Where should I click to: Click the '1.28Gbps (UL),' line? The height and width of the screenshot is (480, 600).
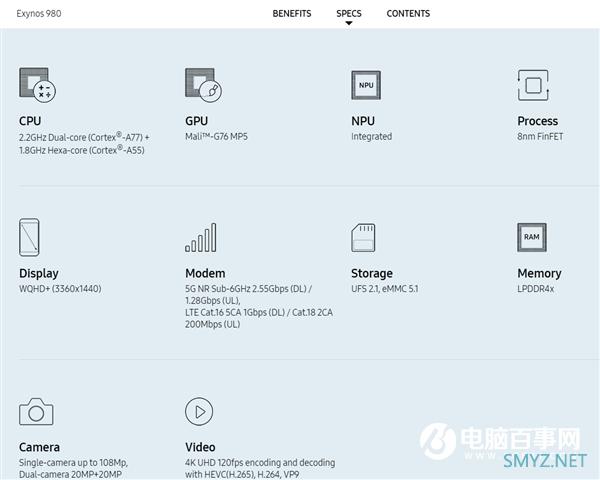point(212,300)
